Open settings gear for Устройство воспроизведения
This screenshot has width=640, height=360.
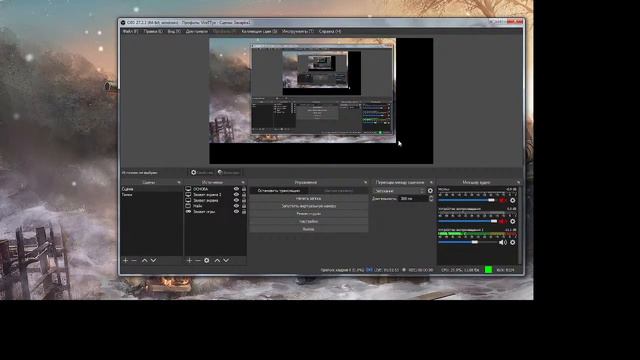tap(513, 221)
